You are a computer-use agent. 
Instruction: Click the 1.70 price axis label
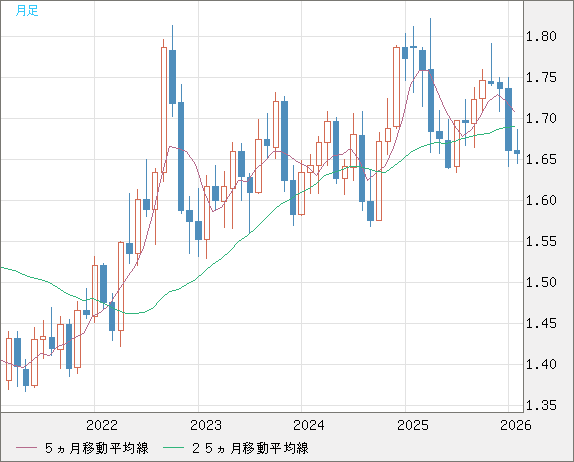point(541,118)
